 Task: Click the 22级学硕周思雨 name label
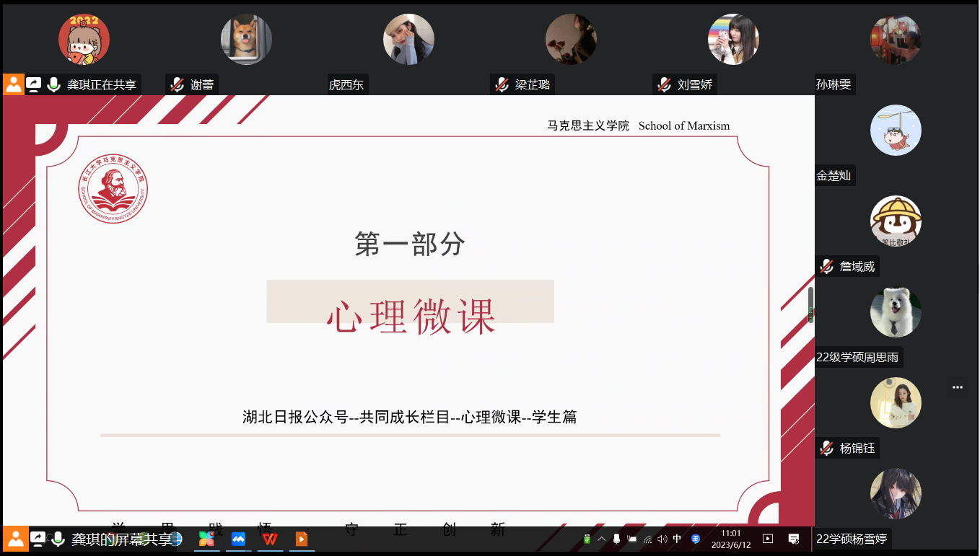(857, 357)
